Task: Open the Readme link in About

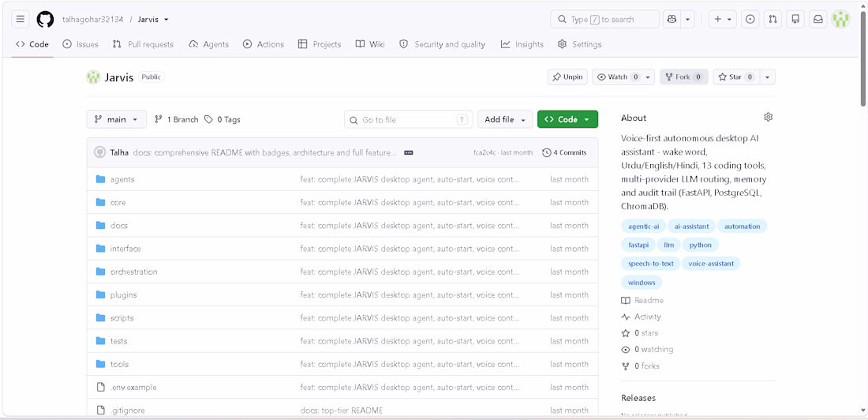Action: 642,300
